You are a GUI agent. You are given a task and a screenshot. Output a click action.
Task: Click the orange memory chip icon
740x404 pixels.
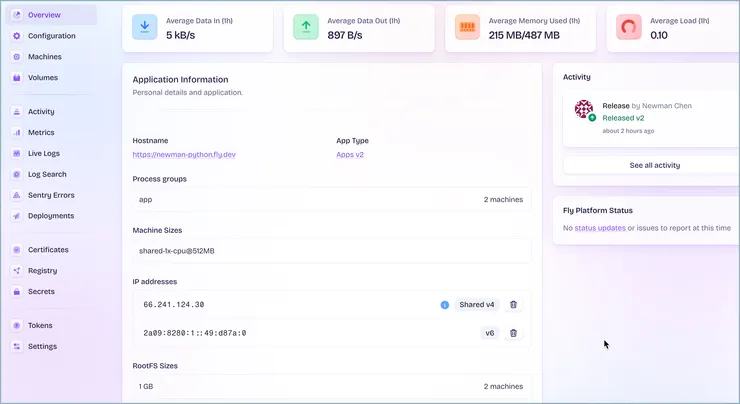tap(467, 27)
